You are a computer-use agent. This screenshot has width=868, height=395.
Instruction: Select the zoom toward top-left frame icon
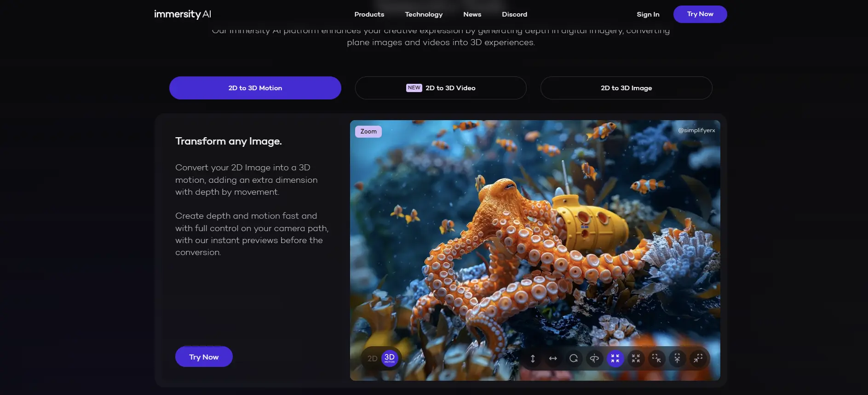tap(656, 359)
